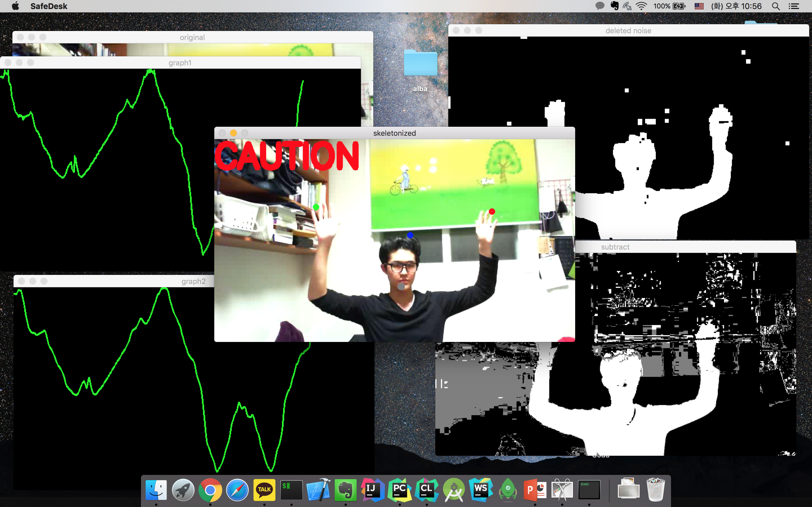Open the Trash in the dock
This screenshot has height=507, width=812.
[x=656, y=490]
